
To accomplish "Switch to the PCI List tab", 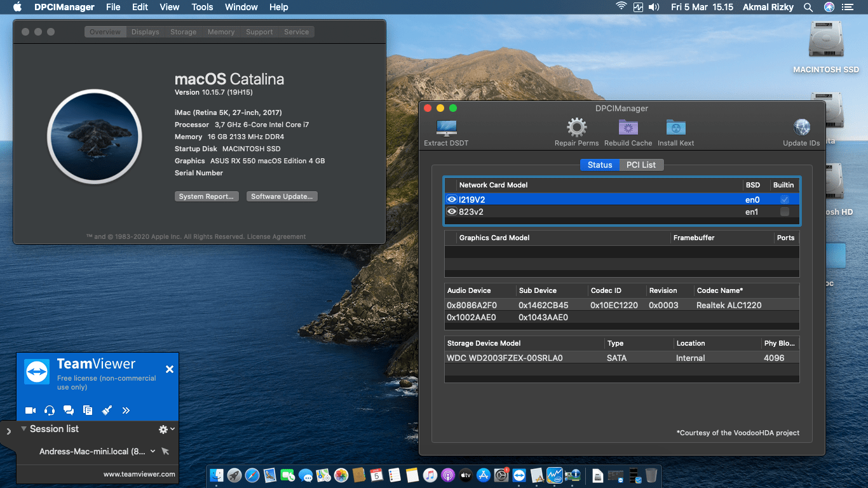I will click(641, 165).
